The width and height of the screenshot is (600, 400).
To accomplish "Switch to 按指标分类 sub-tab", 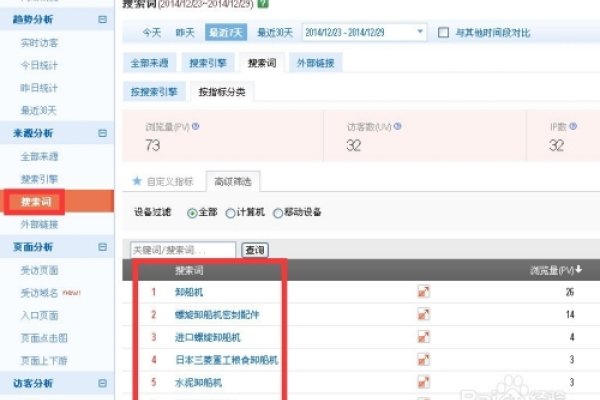I will (x=222, y=92).
